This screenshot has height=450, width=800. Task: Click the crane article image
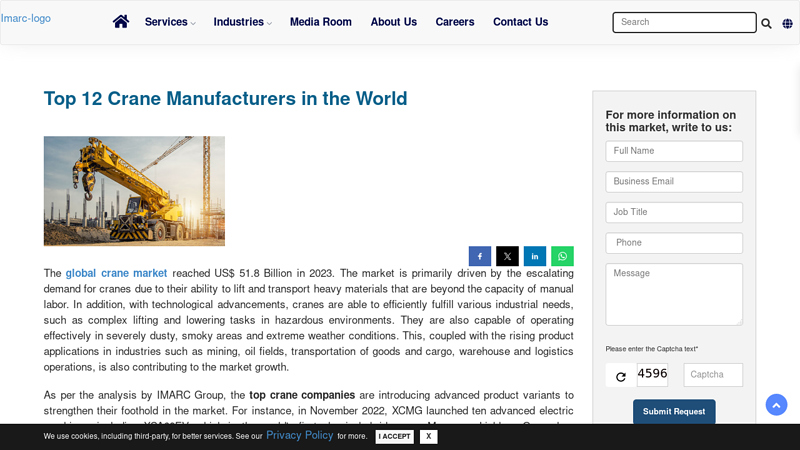pyautogui.click(x=134, y=191)
